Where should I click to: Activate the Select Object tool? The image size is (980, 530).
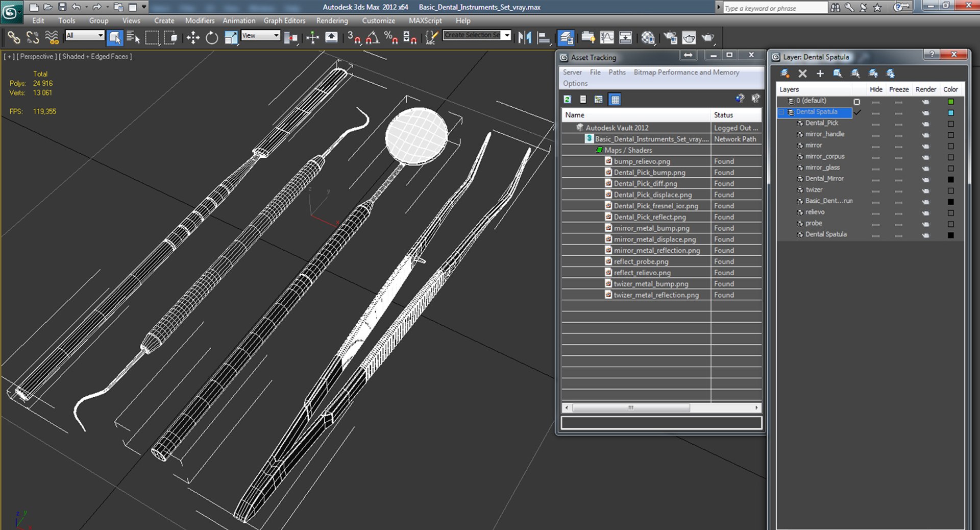(x=114, y=37)
